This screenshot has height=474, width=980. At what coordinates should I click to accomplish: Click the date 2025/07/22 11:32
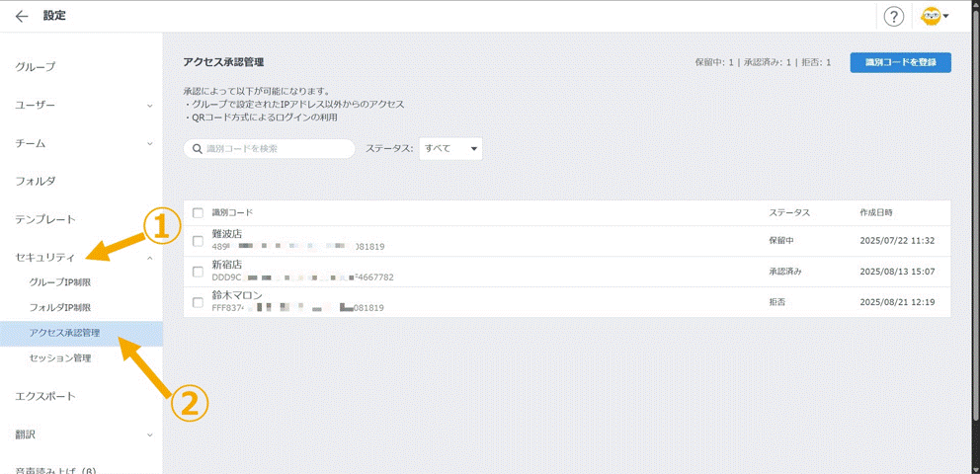click(x=897, y=240)
